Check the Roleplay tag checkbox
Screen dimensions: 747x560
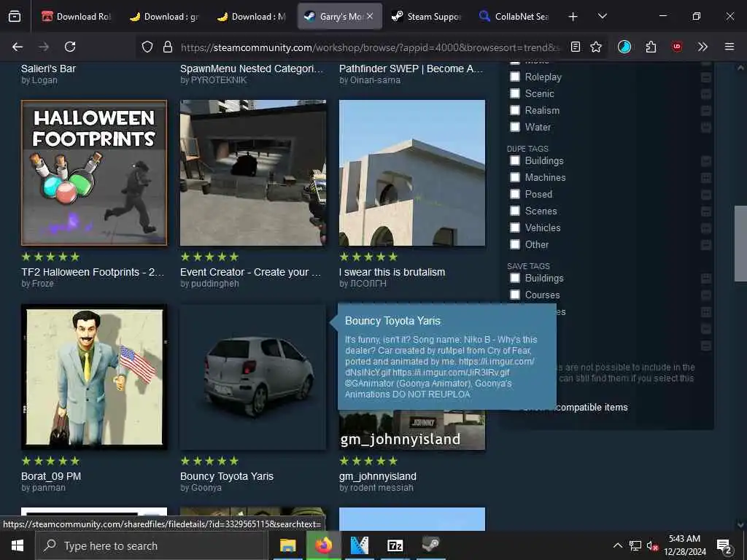[515, 77]
